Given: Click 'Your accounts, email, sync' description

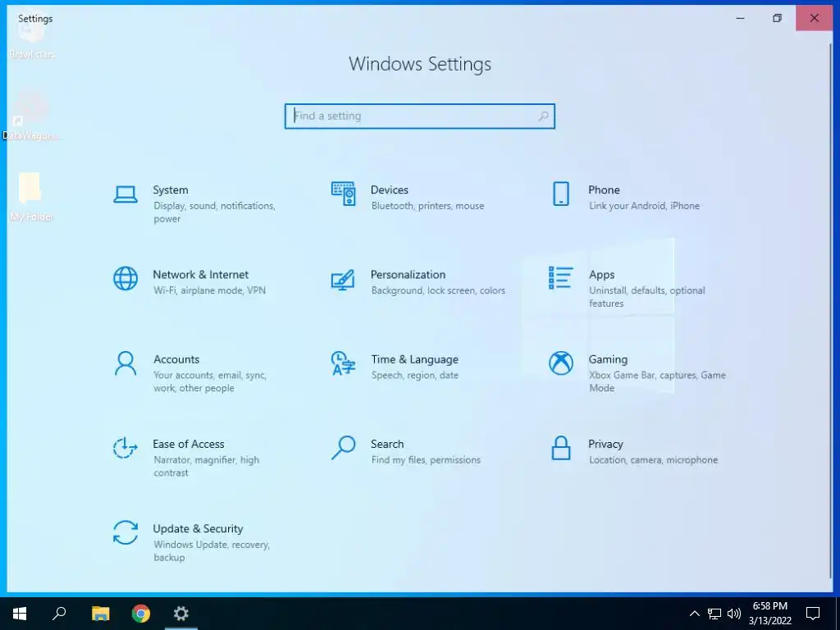Looking at the screenshot, I should pos(209,381).
